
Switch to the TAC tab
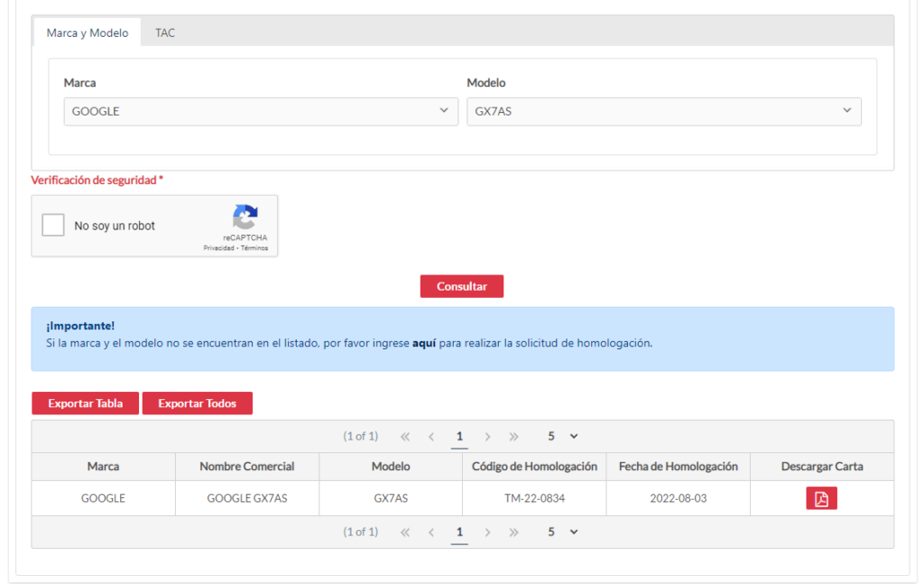click(165, 32)
